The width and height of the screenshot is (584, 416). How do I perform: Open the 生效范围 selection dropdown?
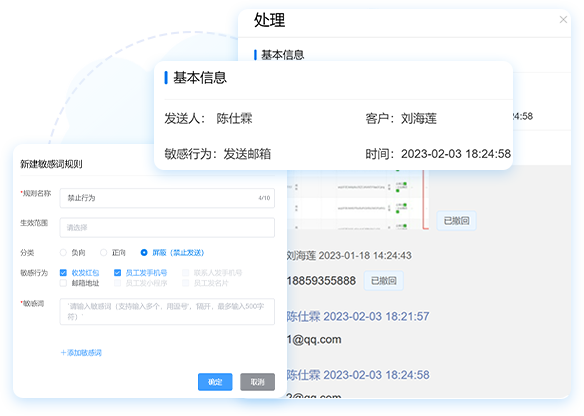tap(167, 228)
